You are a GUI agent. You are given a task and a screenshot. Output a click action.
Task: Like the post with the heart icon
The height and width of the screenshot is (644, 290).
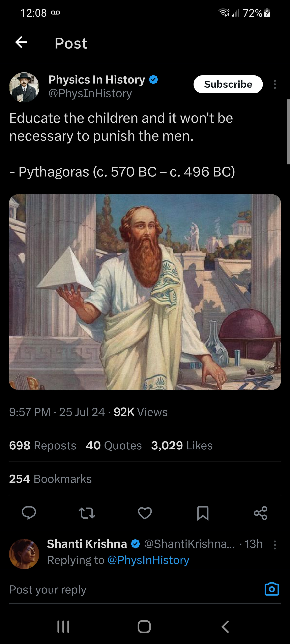pyautogui.click(x=145, y=513)
